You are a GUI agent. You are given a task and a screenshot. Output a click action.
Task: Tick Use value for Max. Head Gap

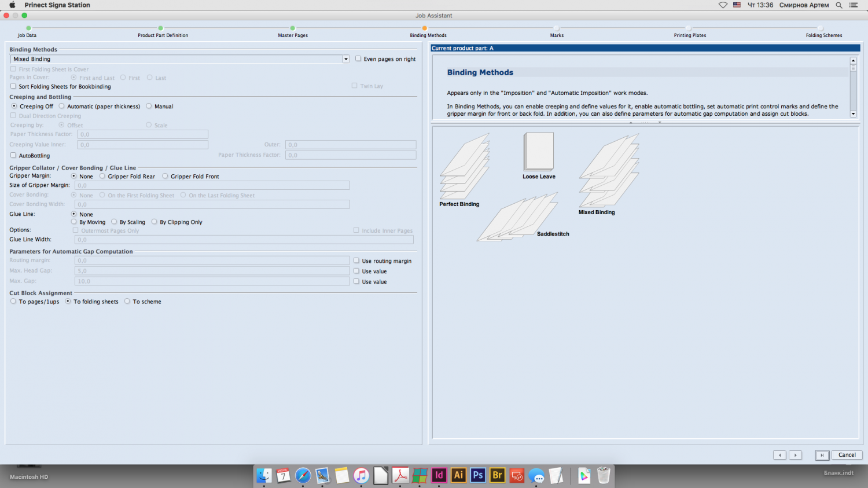(356, 271)
